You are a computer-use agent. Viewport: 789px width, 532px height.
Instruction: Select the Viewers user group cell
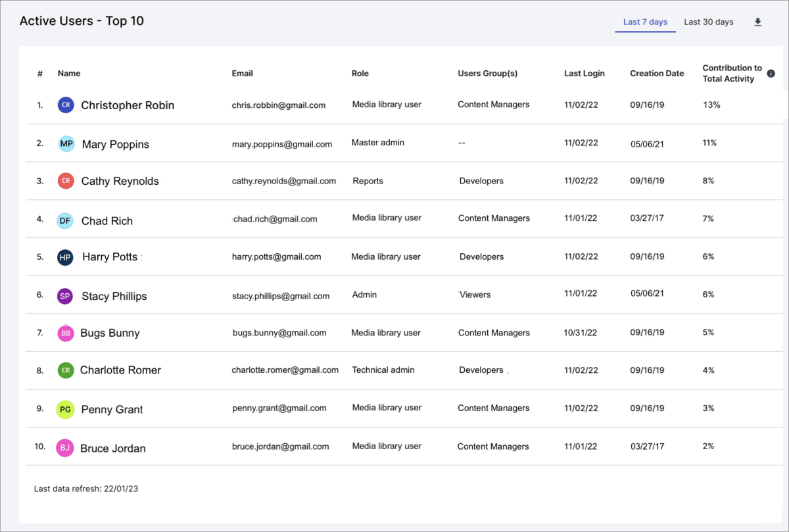(475, 295)
